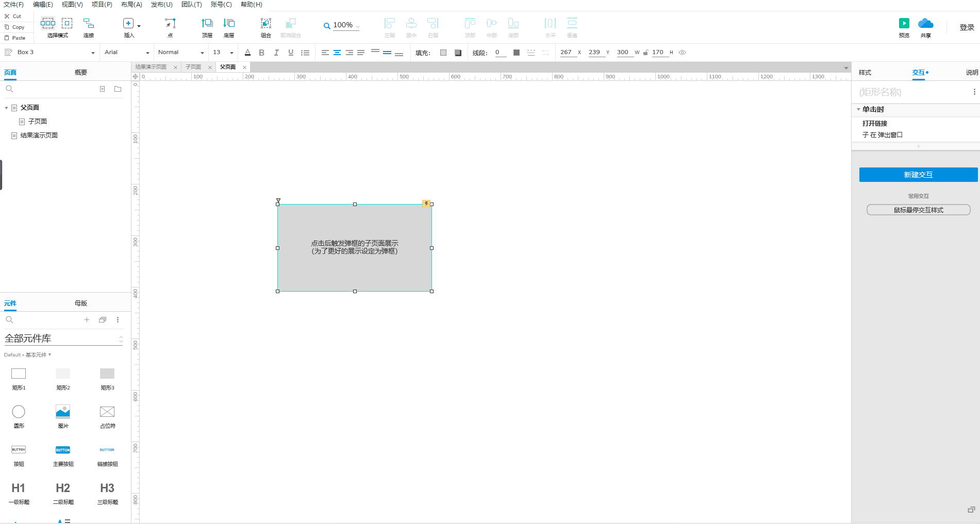Choose the contained selection mode icon

[67, 23]
